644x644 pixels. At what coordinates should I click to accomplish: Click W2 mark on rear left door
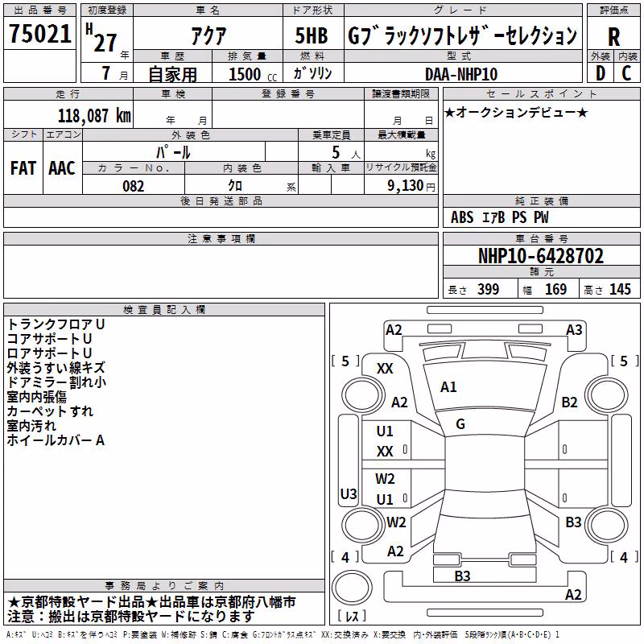click(385, 479)
